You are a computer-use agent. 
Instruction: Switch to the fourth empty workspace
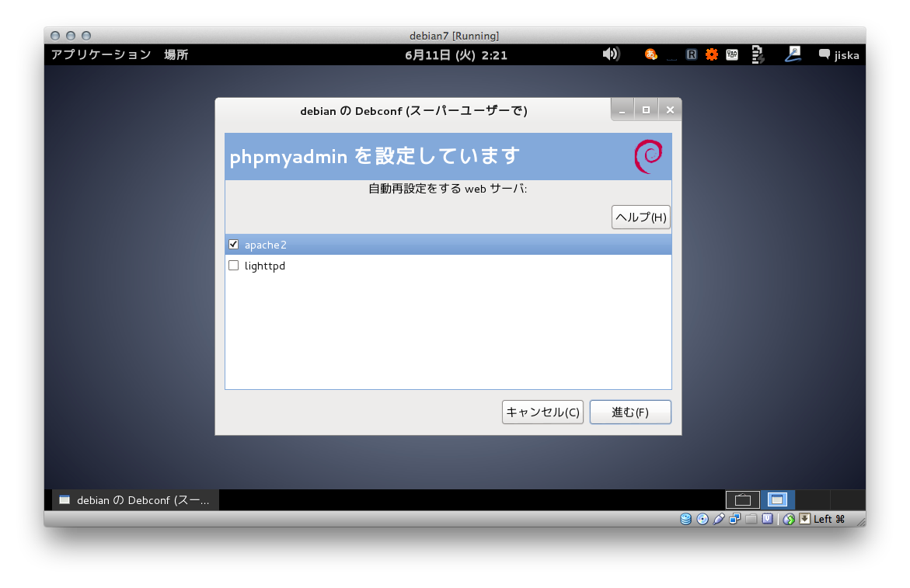pyautogui.click(x=847, y=499)
